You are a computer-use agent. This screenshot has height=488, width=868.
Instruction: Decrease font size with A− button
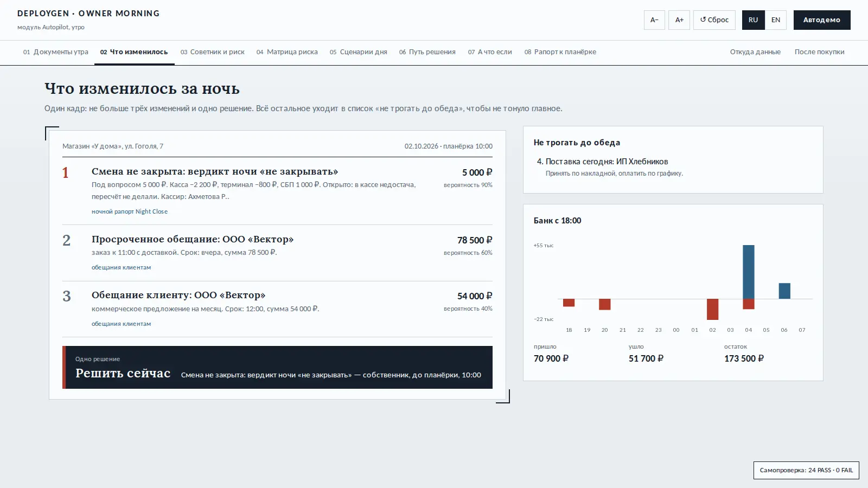(x=654, y=20)
